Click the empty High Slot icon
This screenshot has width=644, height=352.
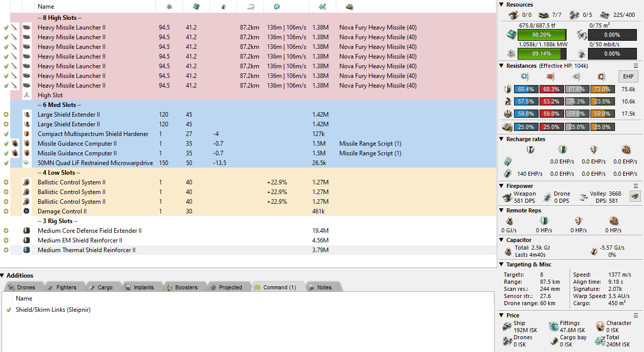point(26,95)
